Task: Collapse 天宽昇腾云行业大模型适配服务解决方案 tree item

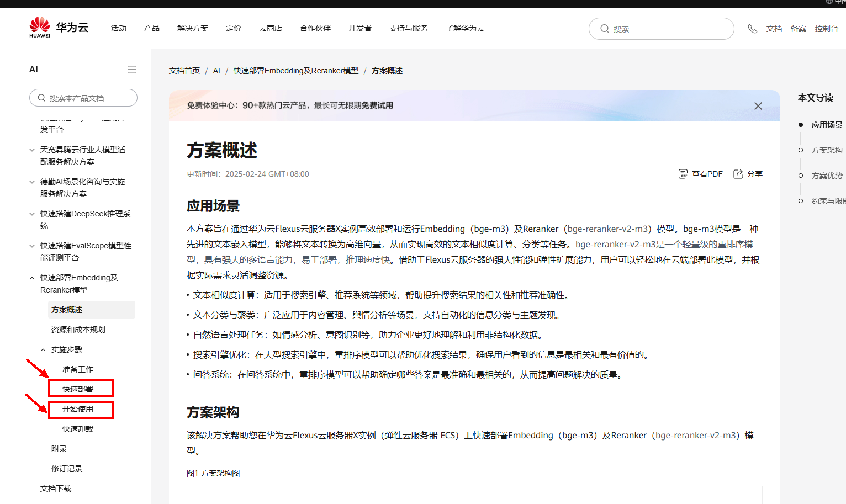Action: 32,150
